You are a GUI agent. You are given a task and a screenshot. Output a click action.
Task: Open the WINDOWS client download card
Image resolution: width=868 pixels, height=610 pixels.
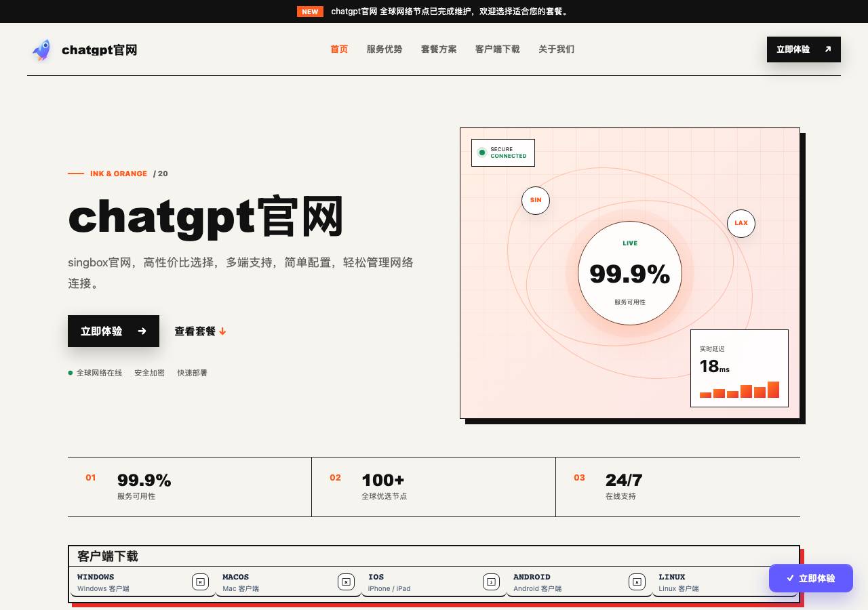coord(143,582)
